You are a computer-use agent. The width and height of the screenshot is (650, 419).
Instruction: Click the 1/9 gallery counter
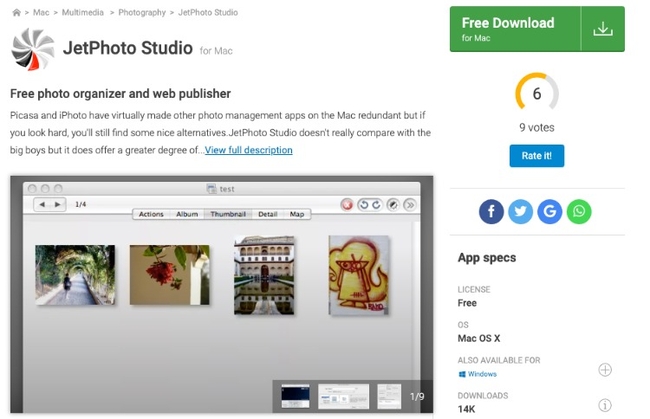point(417,397)
